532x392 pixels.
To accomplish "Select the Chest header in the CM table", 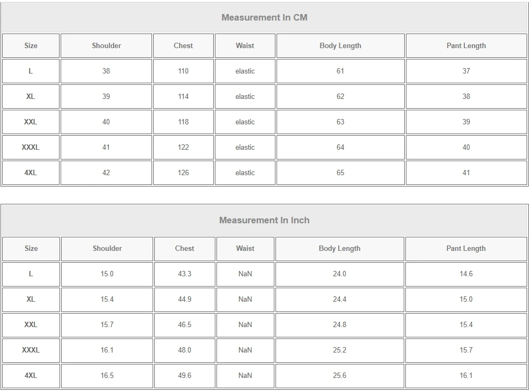I will [183, 46].
